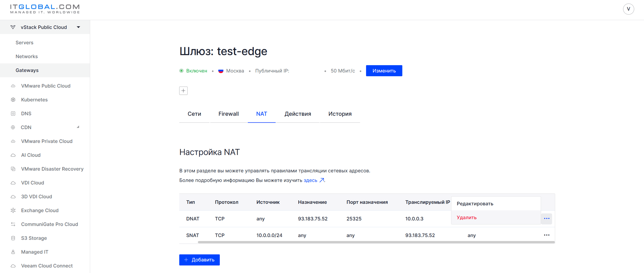This screenshot has width=644, height=273.
Task: Open the user avatar V menu
Action: [628, 9]
